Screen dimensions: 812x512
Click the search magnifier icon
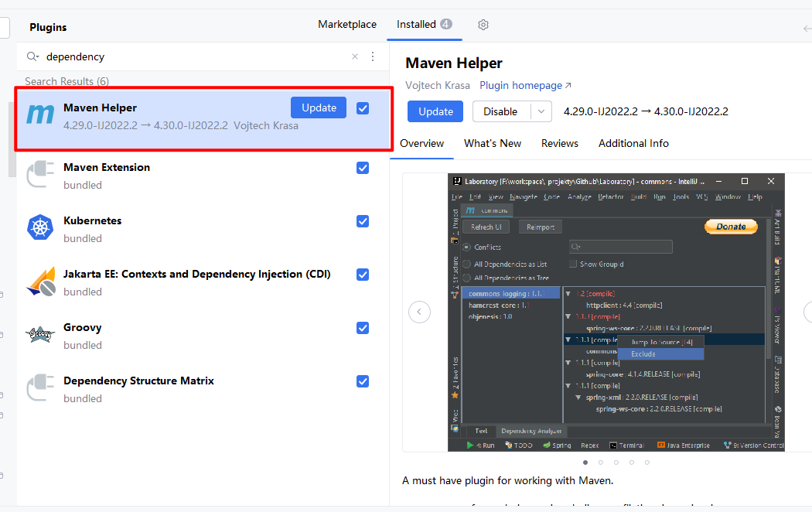click(32, 56)
